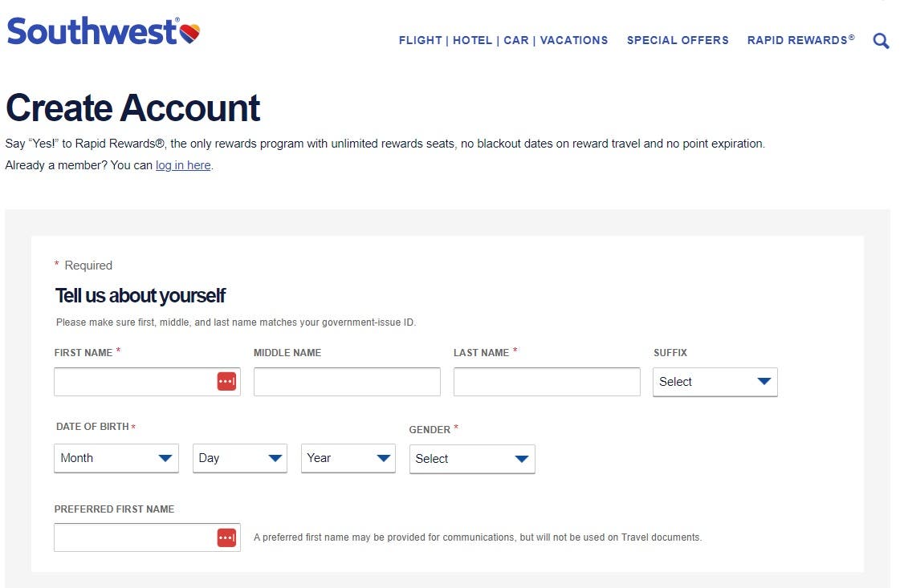Focus the First Name input field
This screenshot has height=588, width=900.
134,382
